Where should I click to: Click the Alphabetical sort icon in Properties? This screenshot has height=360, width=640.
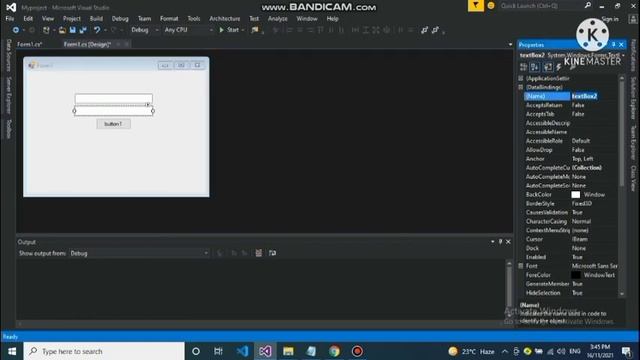pyautogui.click(x=535, y=67)
